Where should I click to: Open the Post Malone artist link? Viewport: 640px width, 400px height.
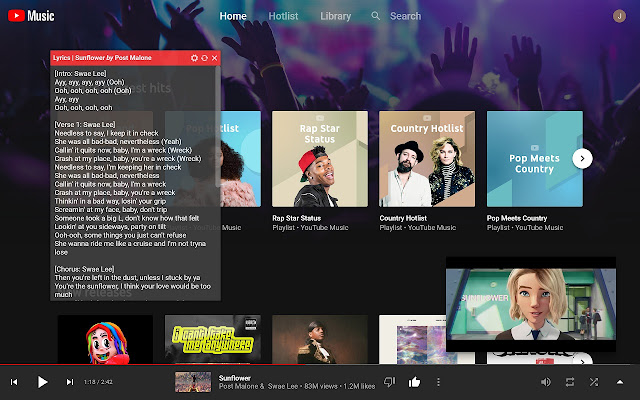pos(238,387)
